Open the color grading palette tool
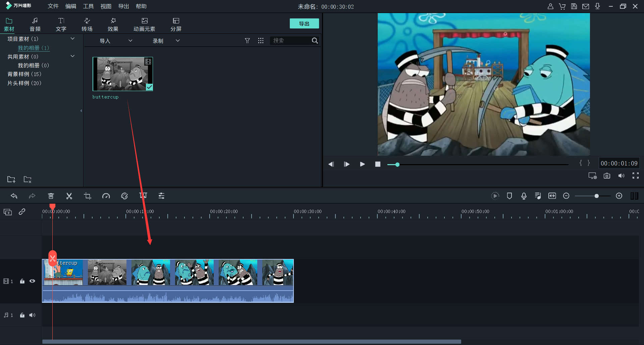The image size is (644, 345). coord(124,196)
